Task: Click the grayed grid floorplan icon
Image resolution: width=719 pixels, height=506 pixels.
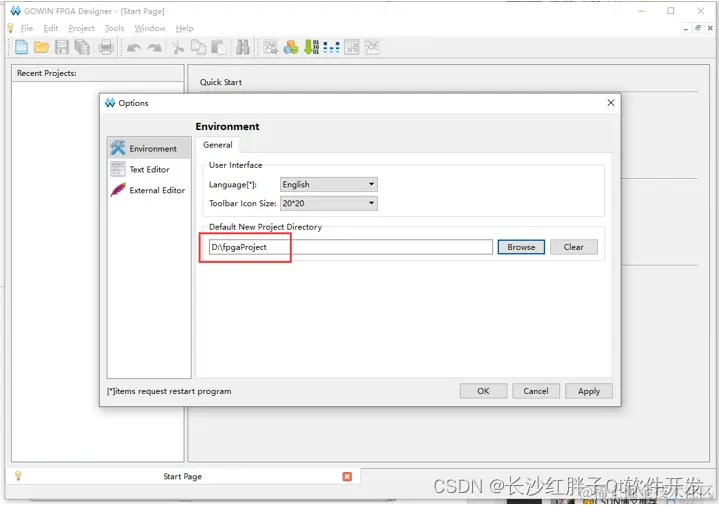Action: tap(352, 47)
